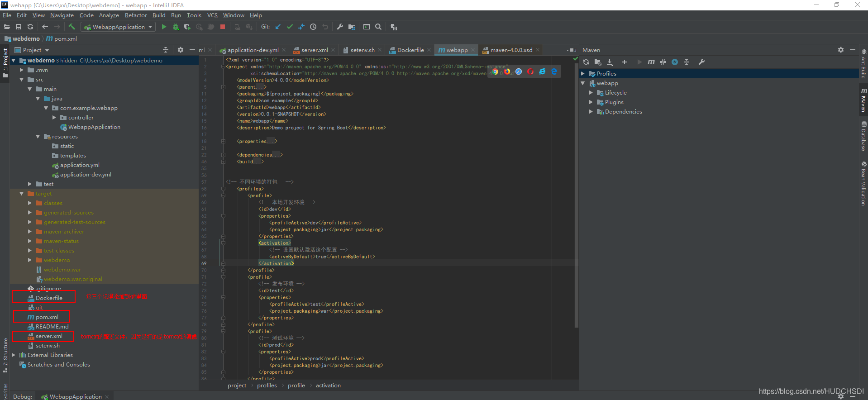Open Settings with the wrench icon in main toolbar
The height and width of the screenshot is (400, 868).
coord(340,27)
